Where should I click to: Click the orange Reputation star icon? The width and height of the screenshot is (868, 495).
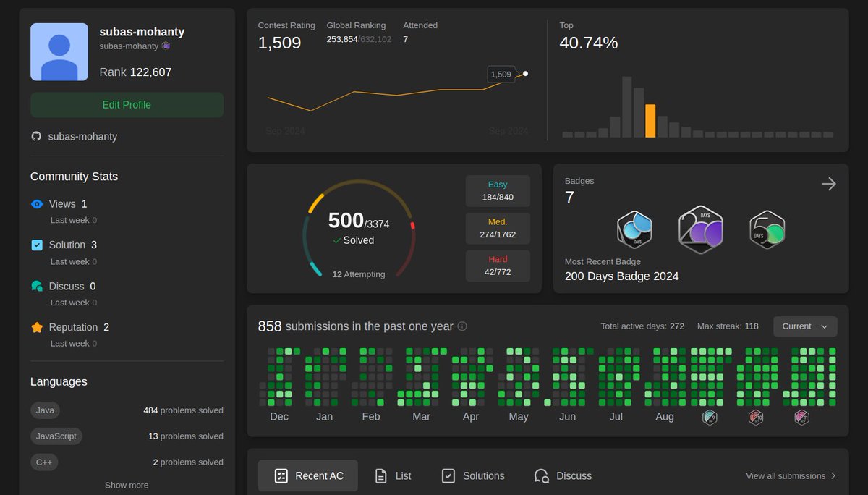[x=37, y=327]
